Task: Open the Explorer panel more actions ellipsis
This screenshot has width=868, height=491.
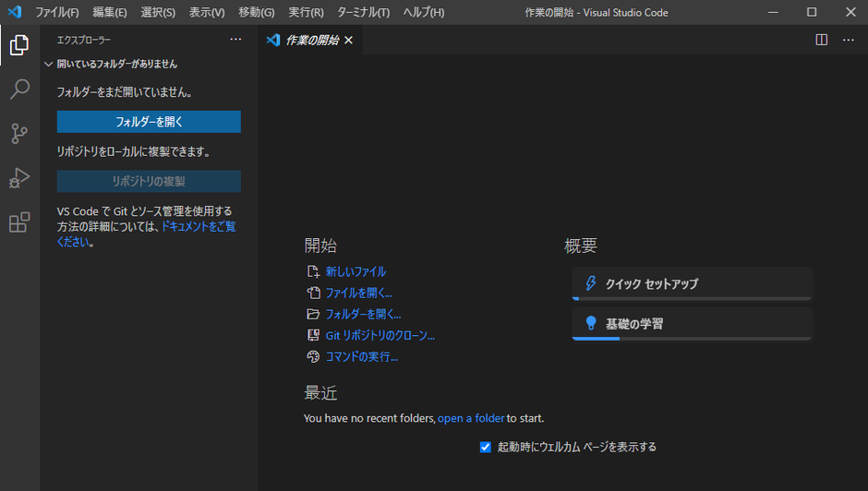Action: [x=235, y=40]
